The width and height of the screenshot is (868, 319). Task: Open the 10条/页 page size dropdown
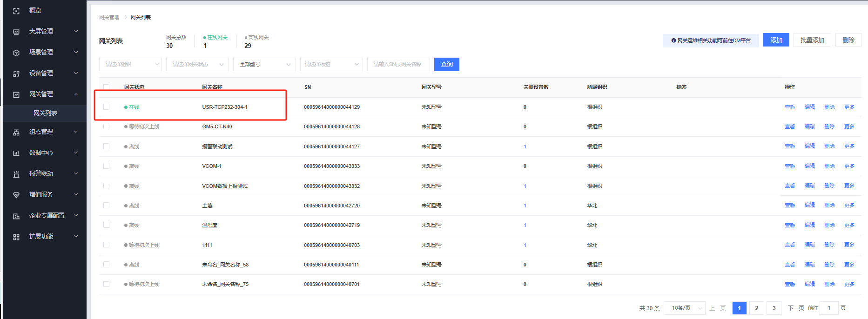coord(687,308)
